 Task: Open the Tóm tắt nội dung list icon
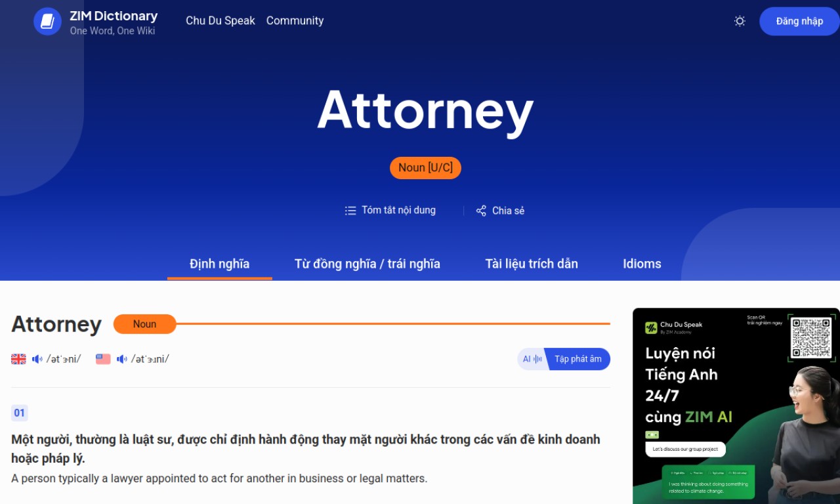[350, 211]
